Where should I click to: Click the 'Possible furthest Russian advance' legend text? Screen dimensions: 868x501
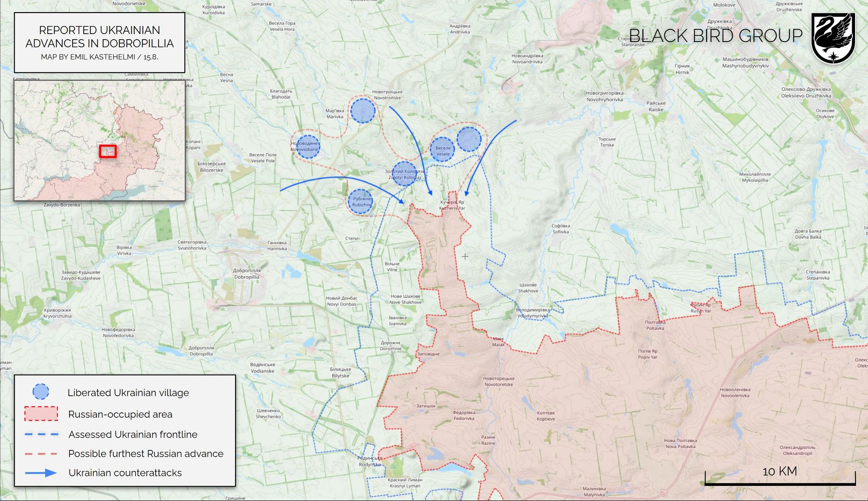(146, 454)
